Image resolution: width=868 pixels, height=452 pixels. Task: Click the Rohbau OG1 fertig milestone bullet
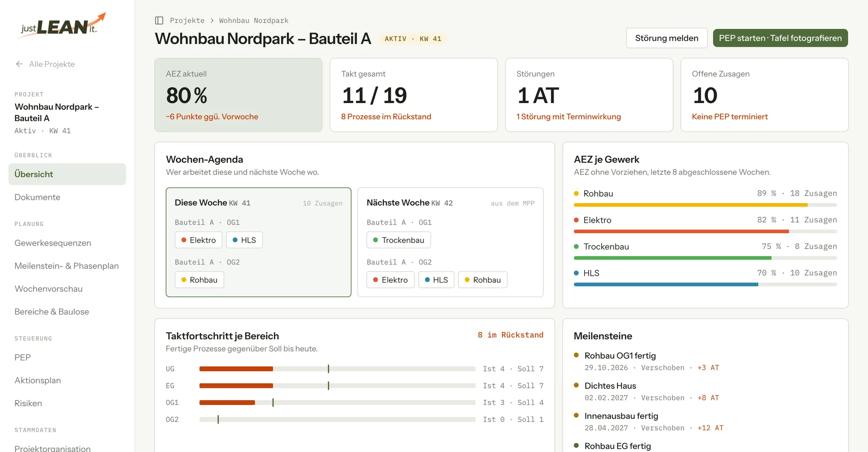tap(576, 355)
